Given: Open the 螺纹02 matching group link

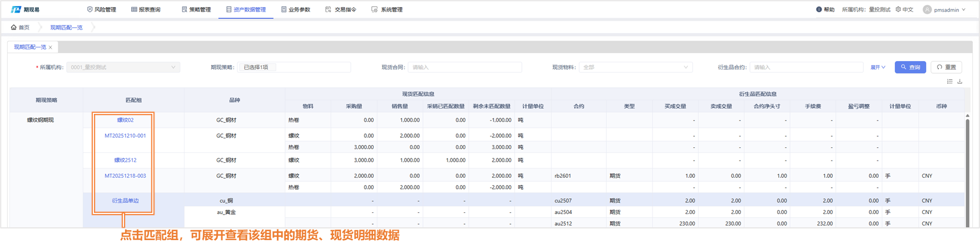Looking at the screenshot, I should pos(125,120).
